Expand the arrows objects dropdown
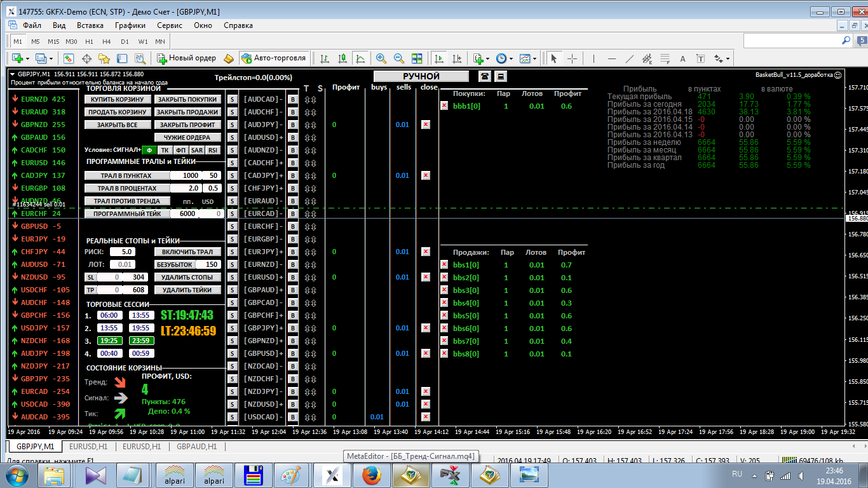The width and height of the screenshot is (868, 488). [728, 58]
